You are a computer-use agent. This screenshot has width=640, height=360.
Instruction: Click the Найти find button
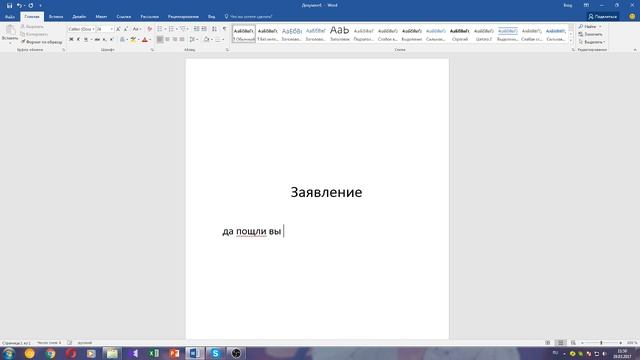click(x=589, y=27)
